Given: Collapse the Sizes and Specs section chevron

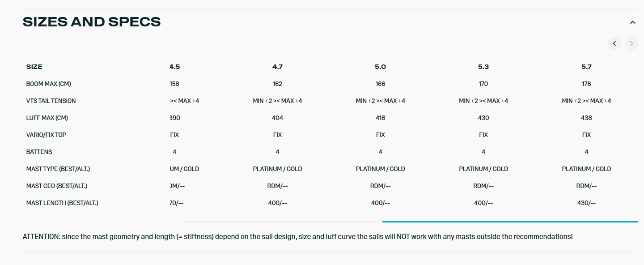Looking at the screenshot, I should [x=632, y=22].
